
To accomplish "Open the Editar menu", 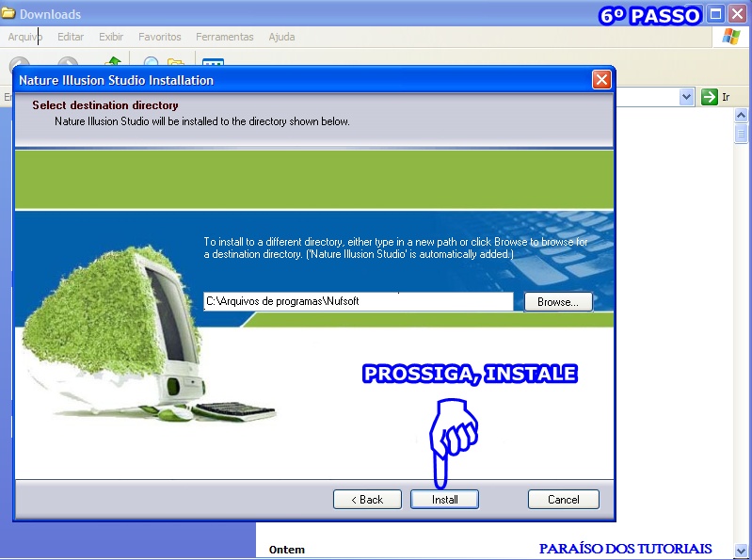I will [71, 37].
